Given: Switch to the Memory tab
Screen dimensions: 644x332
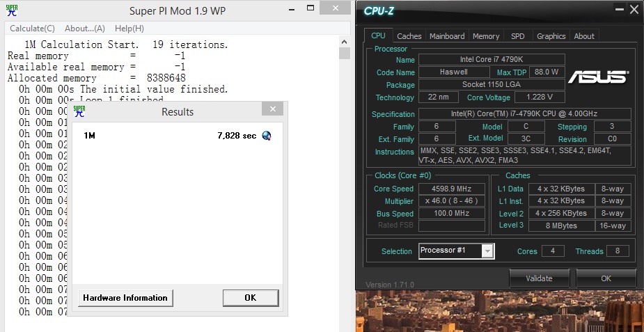Looking at the screenshot, I should coord(485,36).
